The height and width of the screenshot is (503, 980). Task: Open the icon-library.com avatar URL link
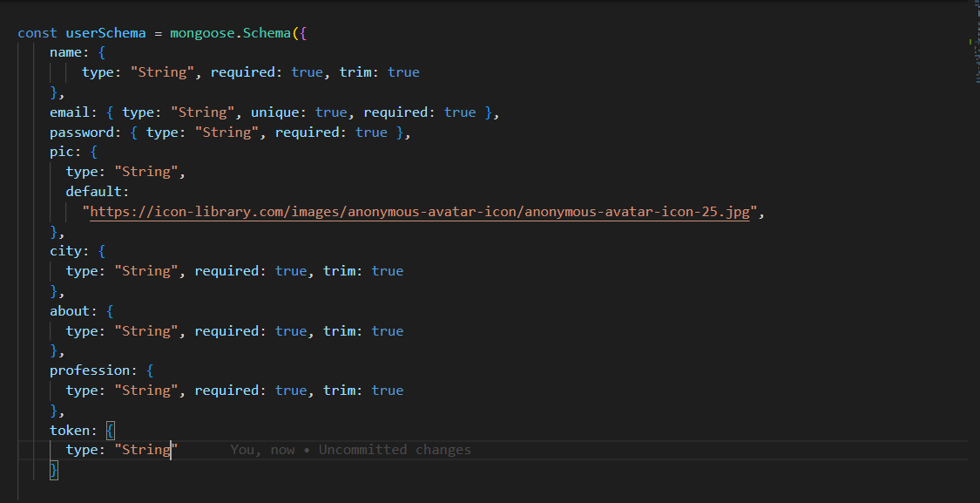click(419, 212)
